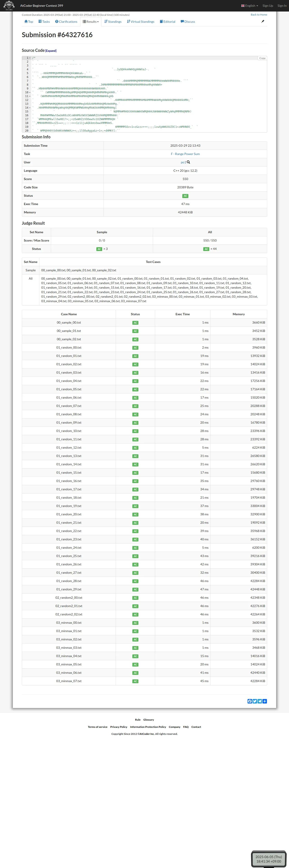Click the AtCoder logo in the header
Screen dimensions: 289x868
[x=9, y=5]
